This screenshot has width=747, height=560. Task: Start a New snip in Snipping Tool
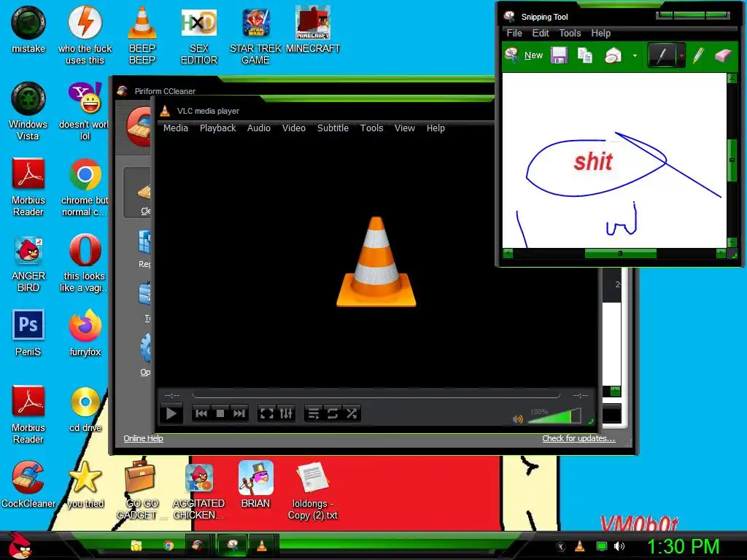(x=524, y=55)
